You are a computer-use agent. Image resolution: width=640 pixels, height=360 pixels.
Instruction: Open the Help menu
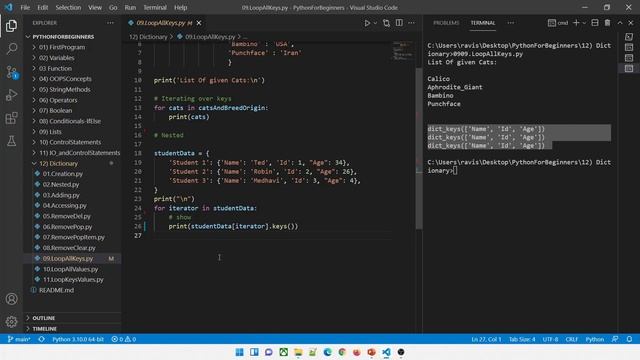180,7
